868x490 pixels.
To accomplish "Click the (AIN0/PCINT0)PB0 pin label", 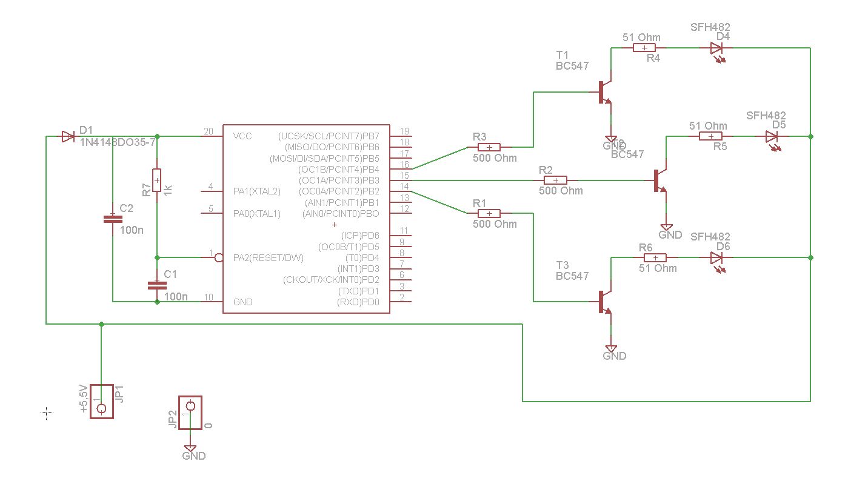I will [341, 213].
